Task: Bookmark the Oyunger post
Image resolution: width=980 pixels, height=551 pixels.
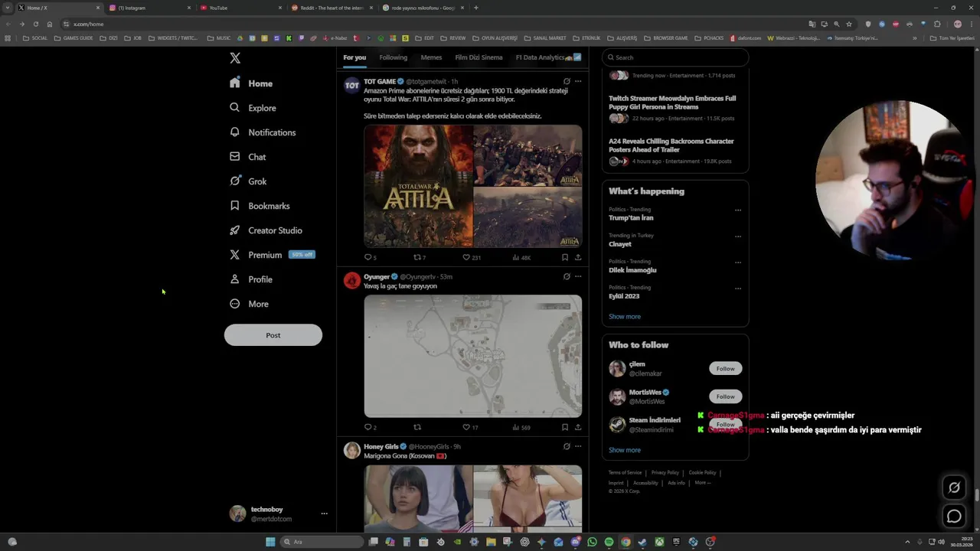Action: click(x=564, y=427)
